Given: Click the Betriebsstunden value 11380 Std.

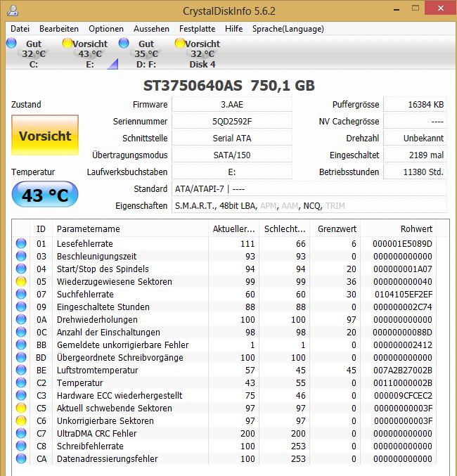Looking at the screenshot, I should point(415,172).
